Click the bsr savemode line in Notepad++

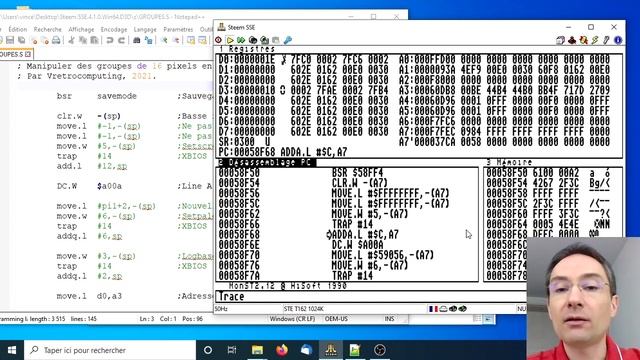(97, 96)
